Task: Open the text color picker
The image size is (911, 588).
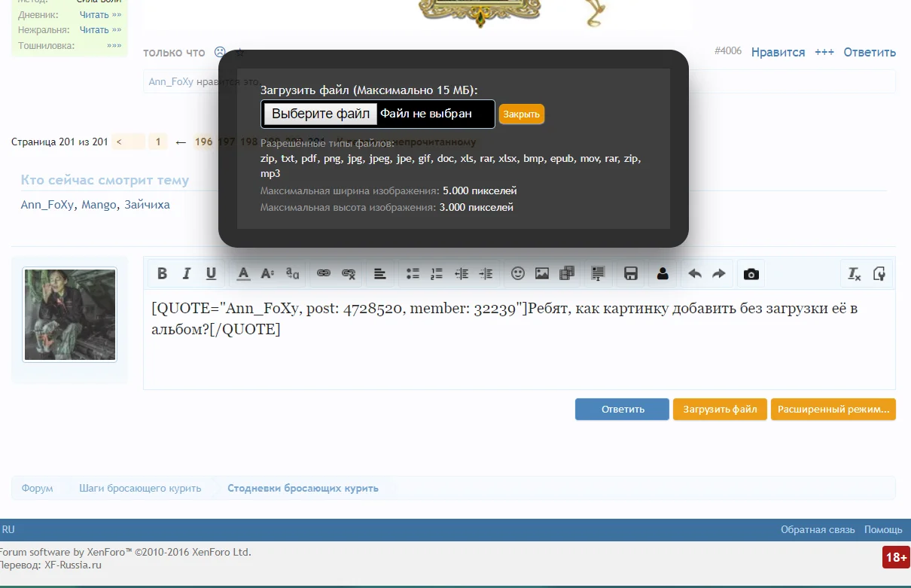Action: coord(243,273)
